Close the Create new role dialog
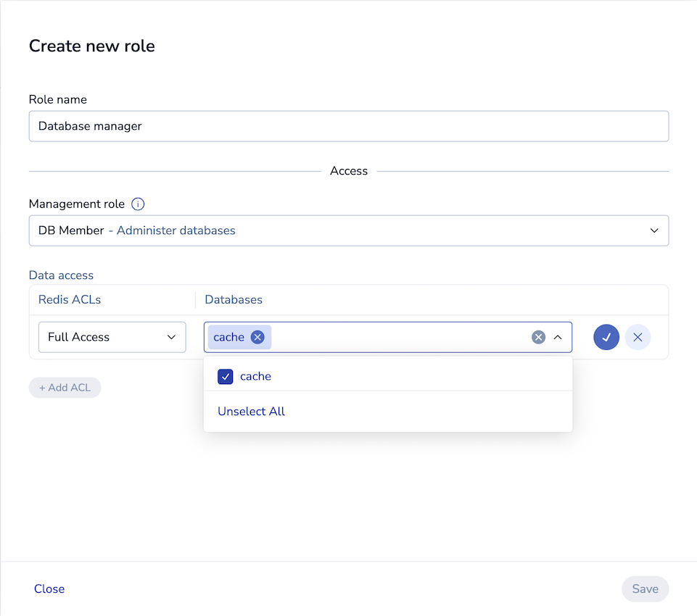Viewport: 697px width, 616px height. 49,588
